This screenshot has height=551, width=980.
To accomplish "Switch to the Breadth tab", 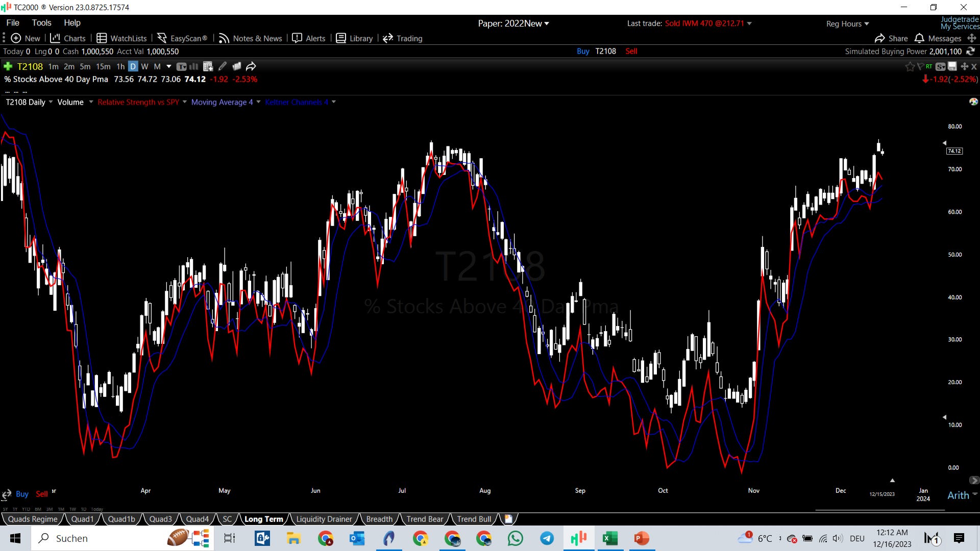I will point(379,519).
